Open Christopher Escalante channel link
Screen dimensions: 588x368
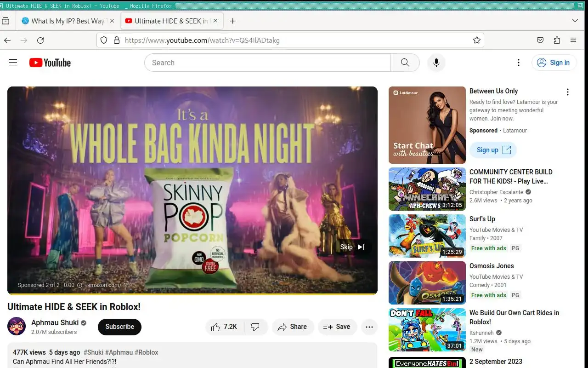[496, 192]
